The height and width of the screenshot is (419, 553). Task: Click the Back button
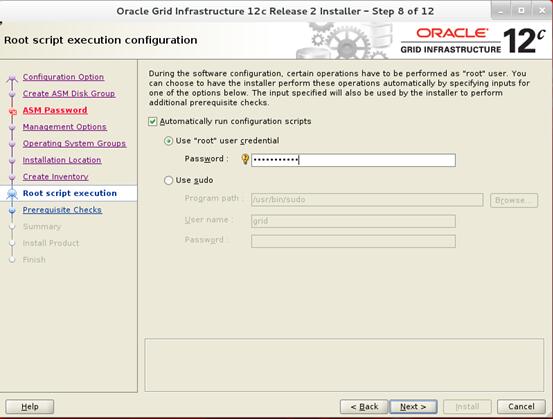tap(364, 407)
